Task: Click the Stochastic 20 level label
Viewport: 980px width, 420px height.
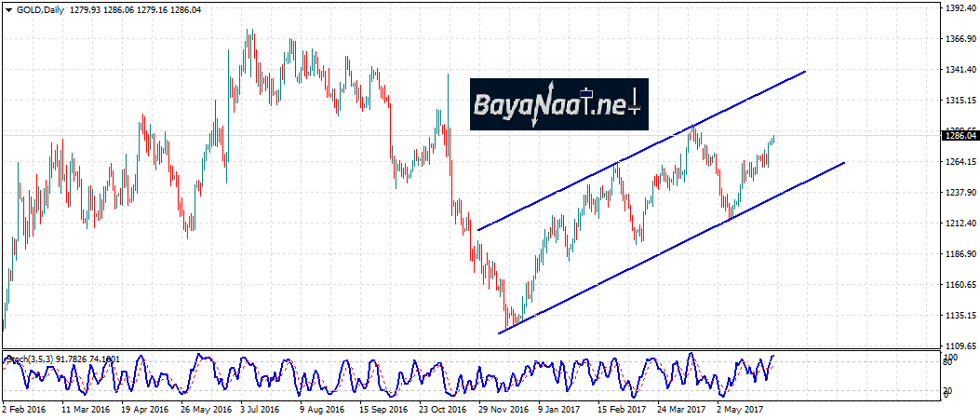Action: (x=949, y=390)
